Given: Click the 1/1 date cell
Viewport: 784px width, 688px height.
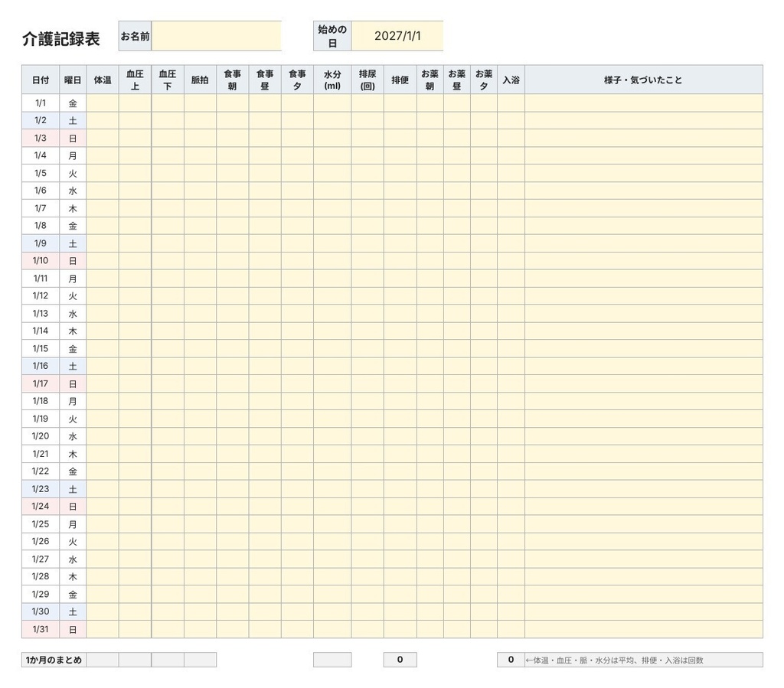Looking at the screenshot, I should (41, 103).
